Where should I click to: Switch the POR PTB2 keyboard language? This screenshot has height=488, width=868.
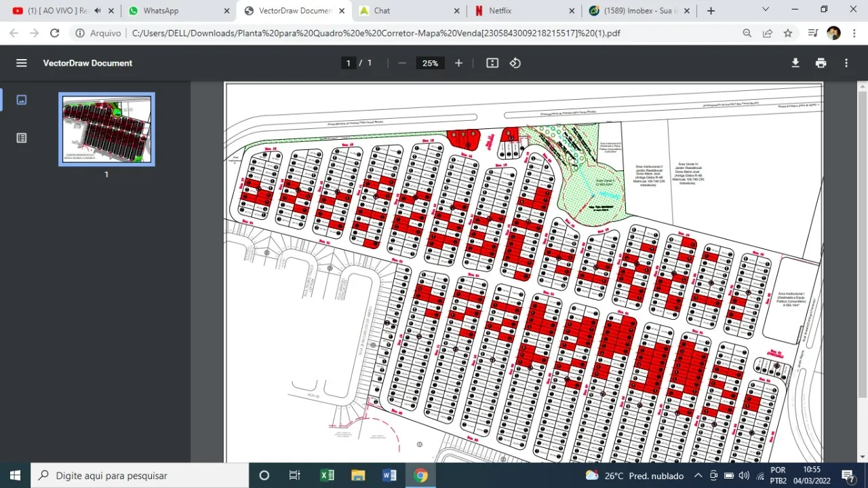click(x=778, y=475)
